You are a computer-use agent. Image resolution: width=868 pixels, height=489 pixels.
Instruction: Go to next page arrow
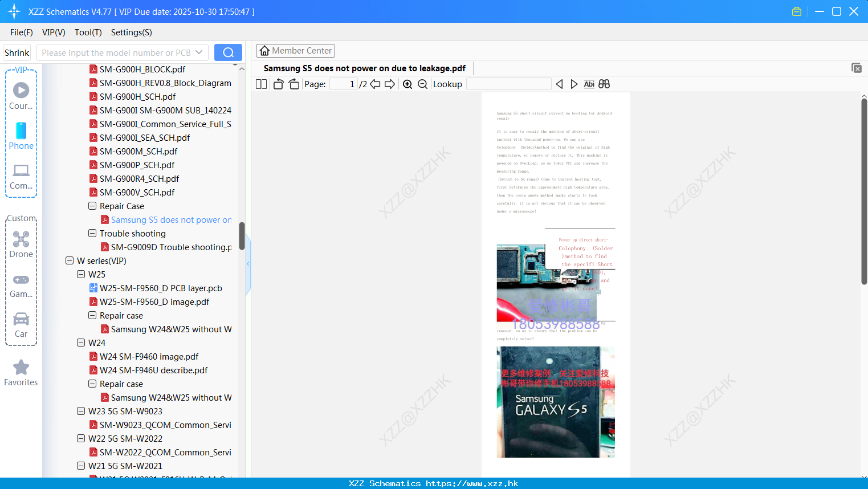pyautogui.click(x=390, y=84)
